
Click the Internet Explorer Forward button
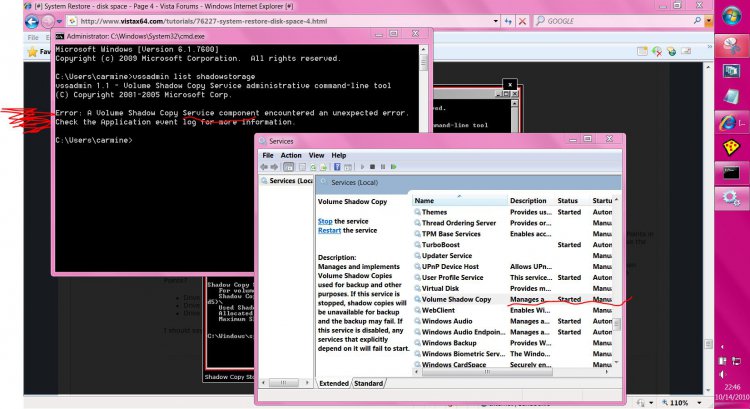pyautogui.click(x=47, y=22)
